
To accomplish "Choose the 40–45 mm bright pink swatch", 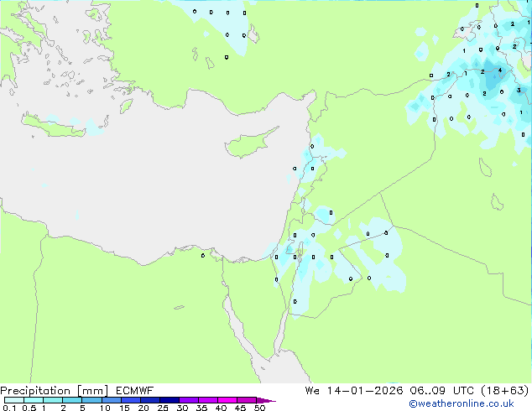I will [x=227, y=400].
